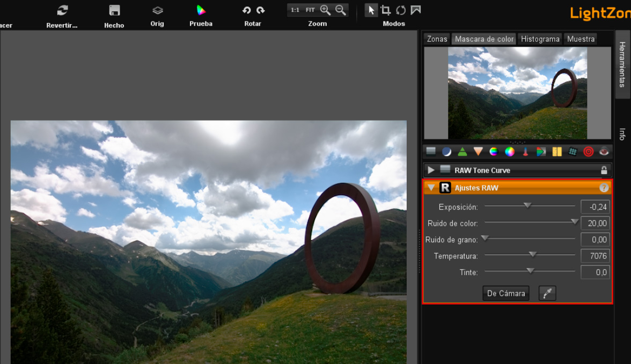
Task: Select the ZoneMapper tool icon
Action: pyautogui.click(x=430, y=151)
